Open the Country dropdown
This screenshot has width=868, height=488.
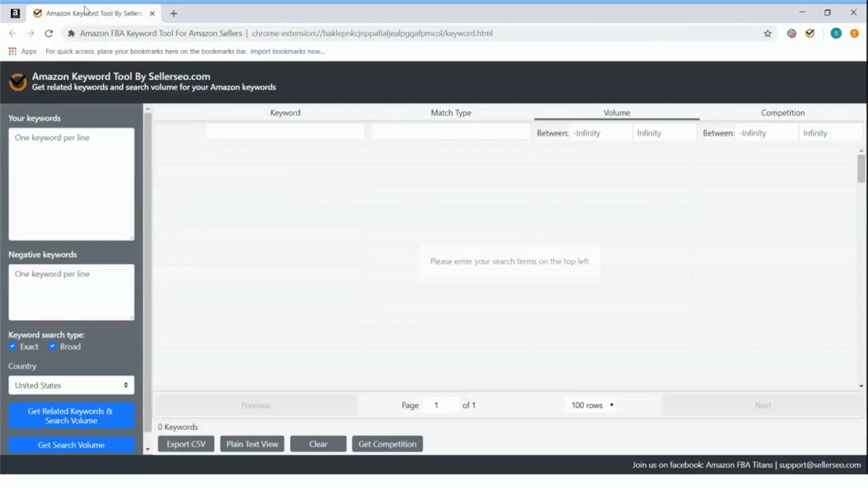coord(71,385)
